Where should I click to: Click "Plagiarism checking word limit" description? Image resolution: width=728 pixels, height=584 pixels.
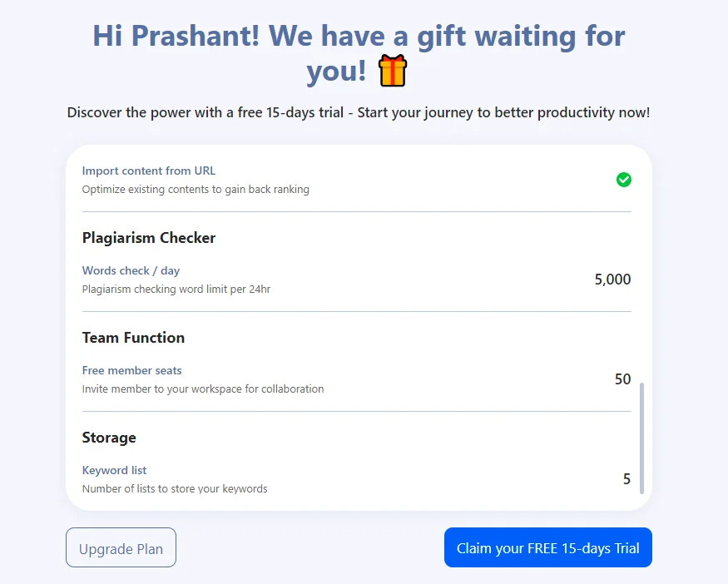[x=176, y=290]
